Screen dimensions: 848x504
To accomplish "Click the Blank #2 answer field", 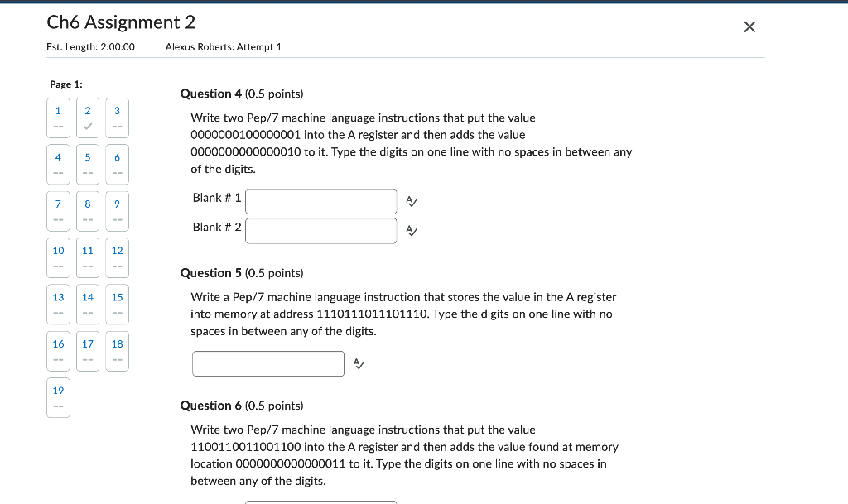I will pos(320,230).
